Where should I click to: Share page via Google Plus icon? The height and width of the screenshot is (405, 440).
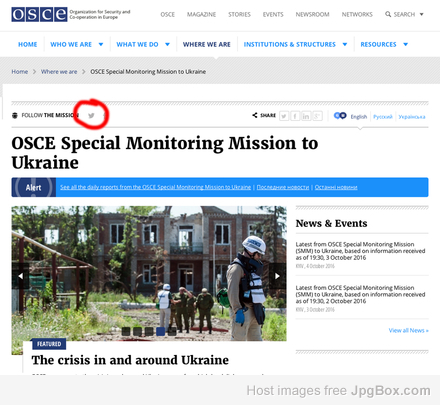click(317, 116)
